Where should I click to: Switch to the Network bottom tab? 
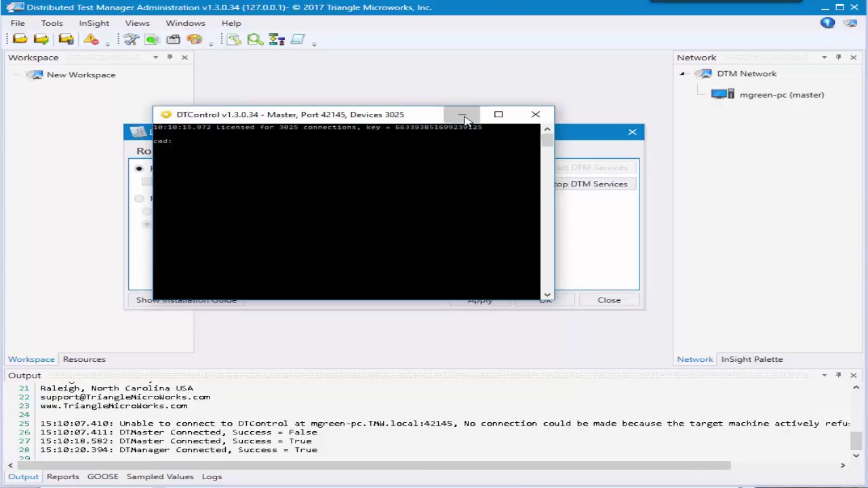click(x=695, y=359)
